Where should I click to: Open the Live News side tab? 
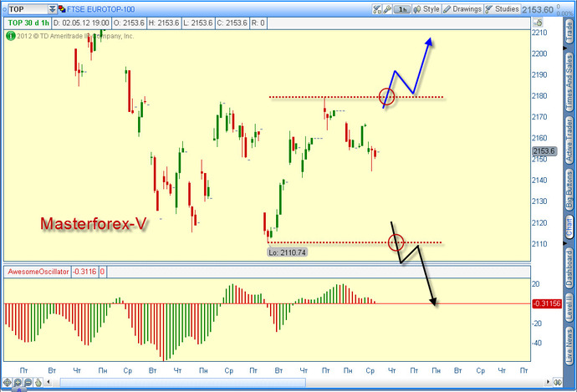[x=569, y=346]
